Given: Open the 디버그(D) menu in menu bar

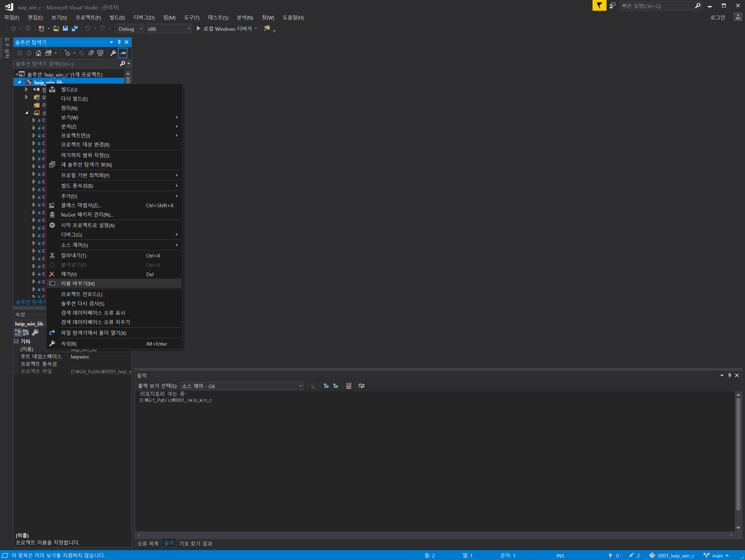Looking at the screenshot, I should [x=144, y=18].
